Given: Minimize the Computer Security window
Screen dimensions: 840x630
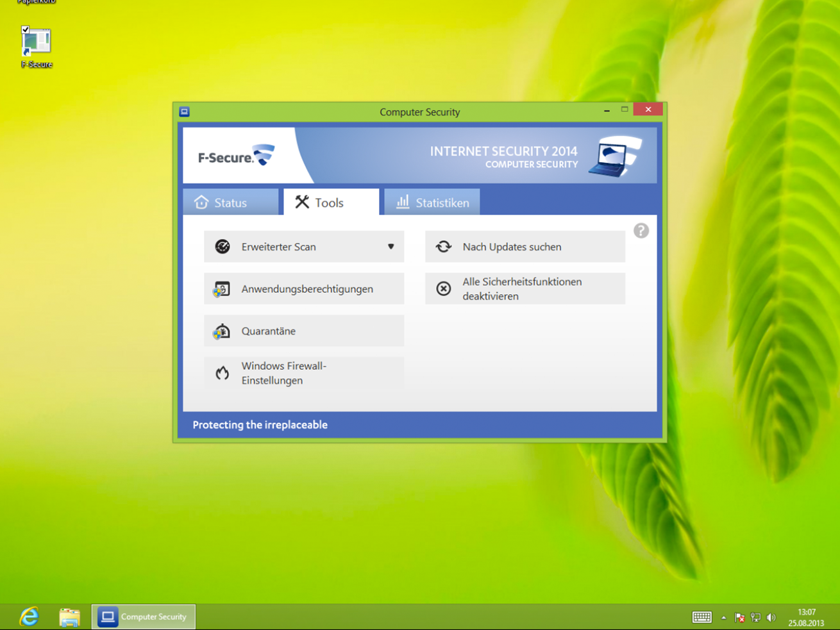Looking at the screenshot, I should point(607,110).
